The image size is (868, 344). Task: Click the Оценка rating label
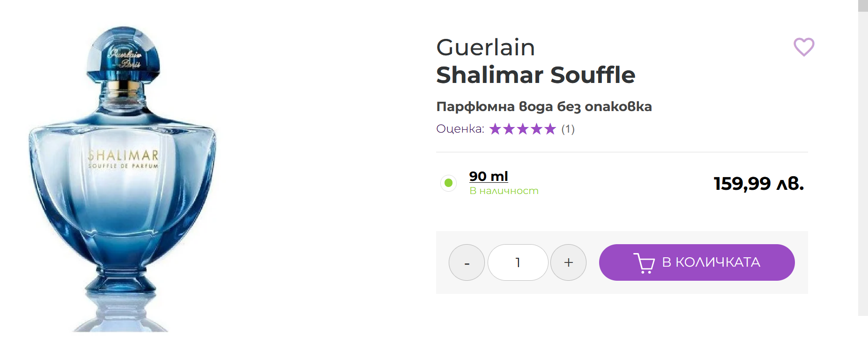(460, 129)
